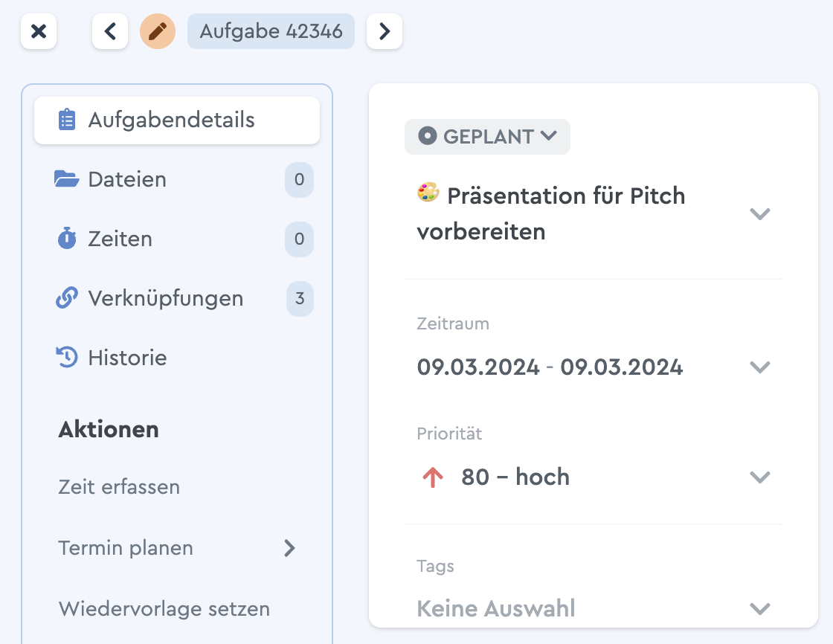
Task: Click the Aktionen heading
Action: 109,429
